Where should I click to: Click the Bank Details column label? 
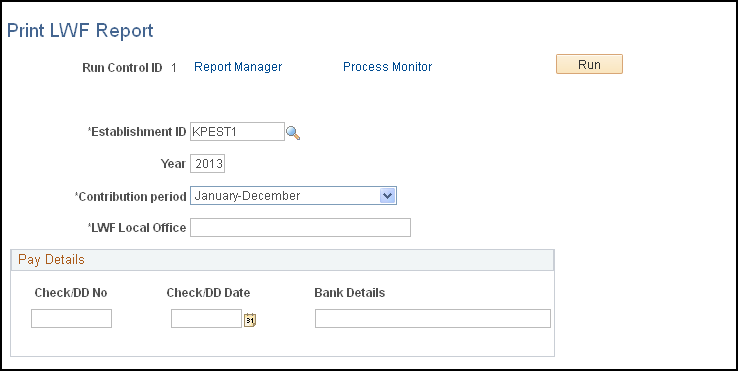(350, 293)
